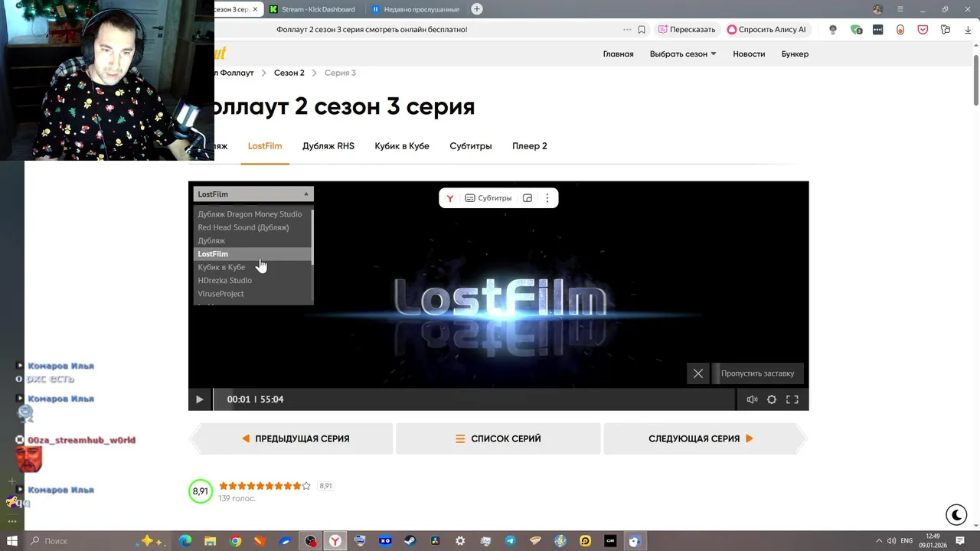This screenshot has width=980, height=551.
Task: Open Windows Start menu
Action: point(11,541)
